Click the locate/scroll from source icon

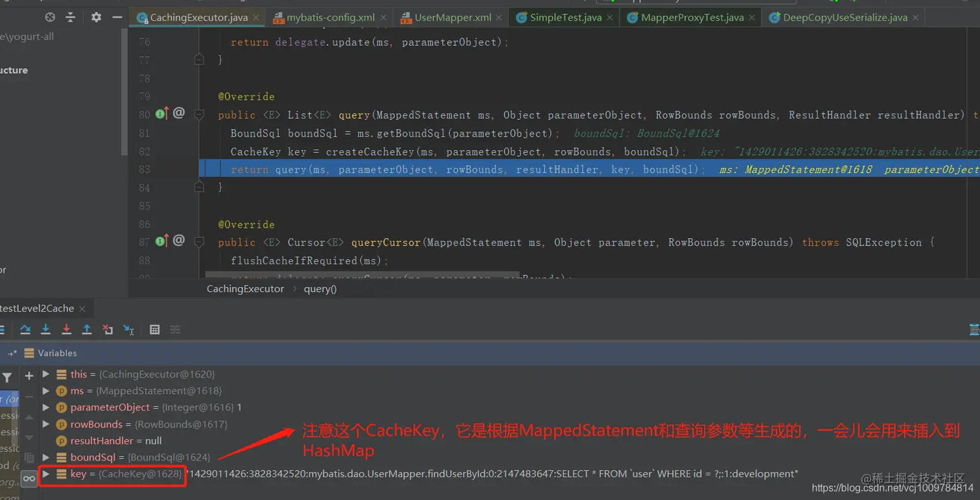51,17
